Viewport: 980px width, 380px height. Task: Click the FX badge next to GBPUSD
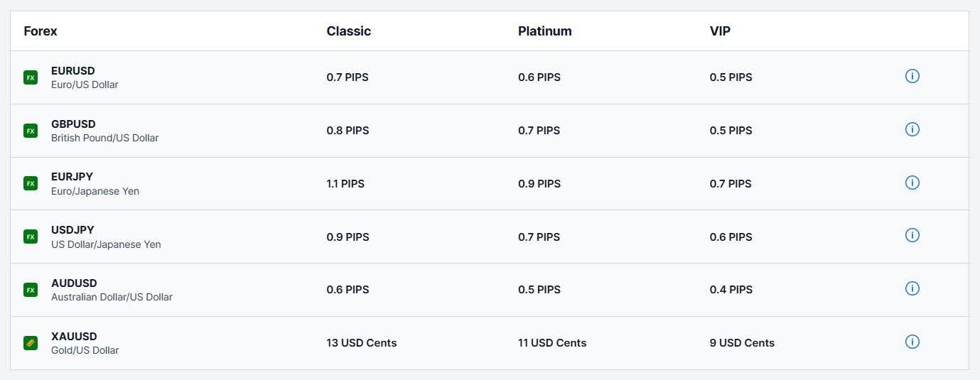[x=31, y=131]
